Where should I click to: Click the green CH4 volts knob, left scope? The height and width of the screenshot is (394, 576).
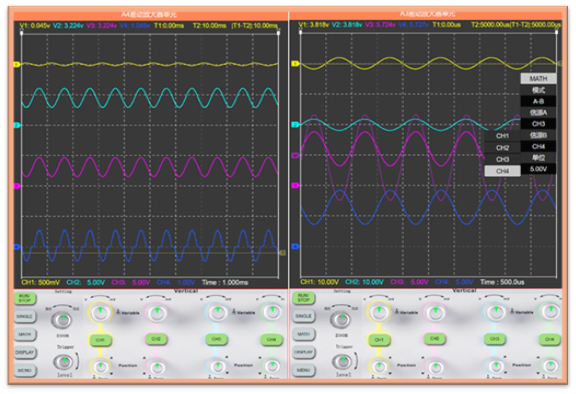pos(272,312)
